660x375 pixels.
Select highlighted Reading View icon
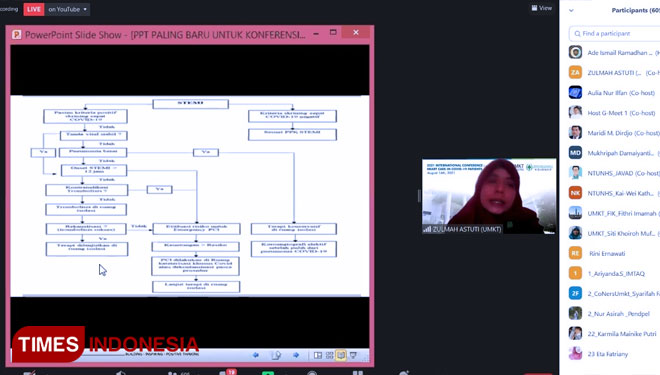tap(341, 355)
